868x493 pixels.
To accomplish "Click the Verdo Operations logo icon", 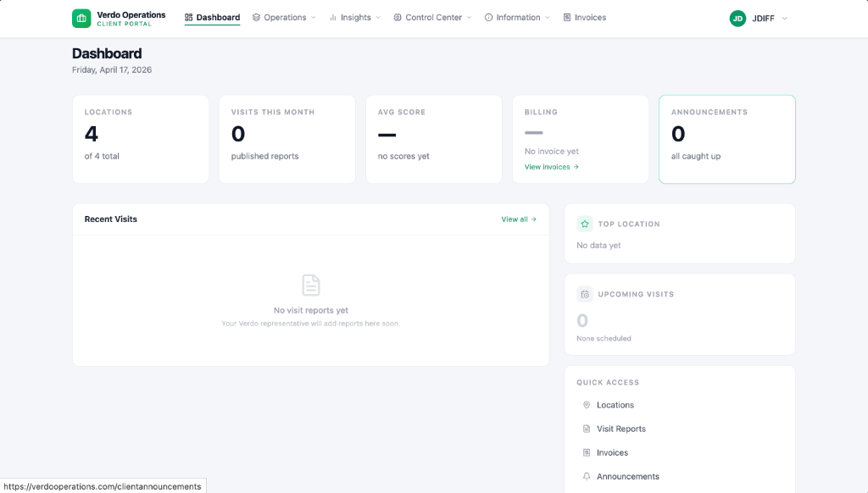I will [x=81, y=19].
